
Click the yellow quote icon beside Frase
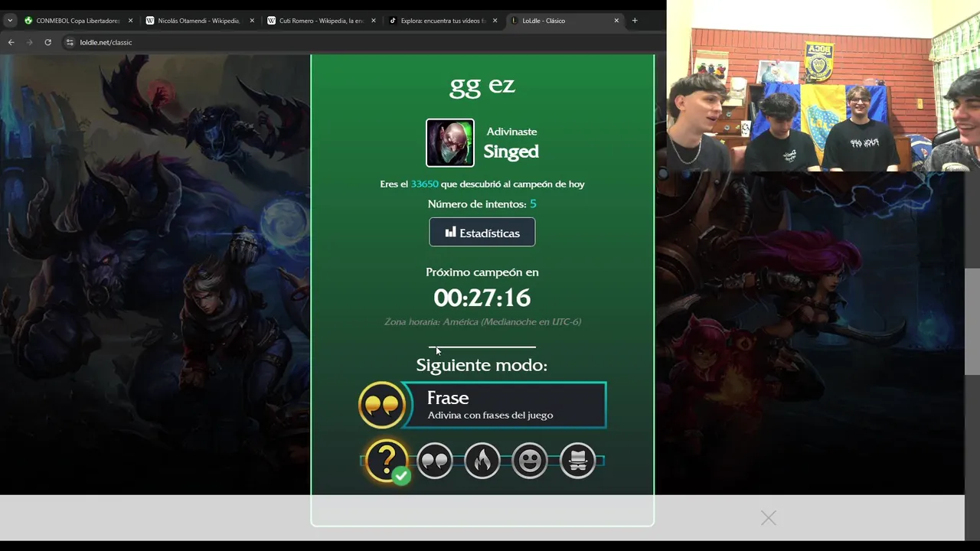tap(382, 405)
